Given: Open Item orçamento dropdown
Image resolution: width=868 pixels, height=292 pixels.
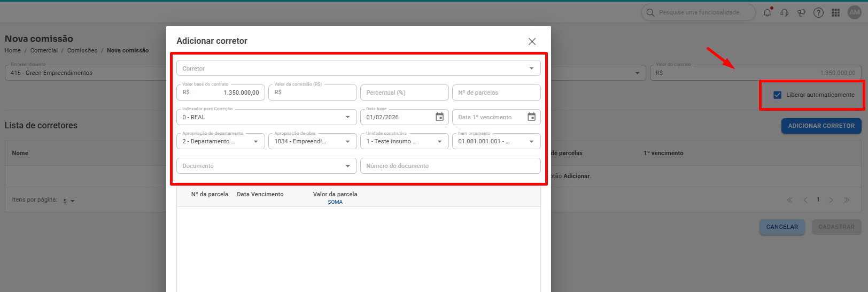Looking at the screenshot, I should tap(497, 141).
